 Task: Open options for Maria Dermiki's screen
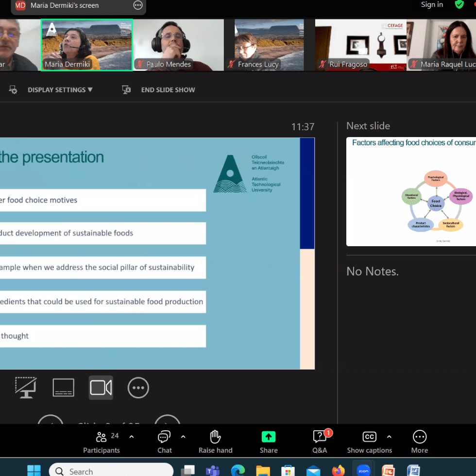pos(138,5)
